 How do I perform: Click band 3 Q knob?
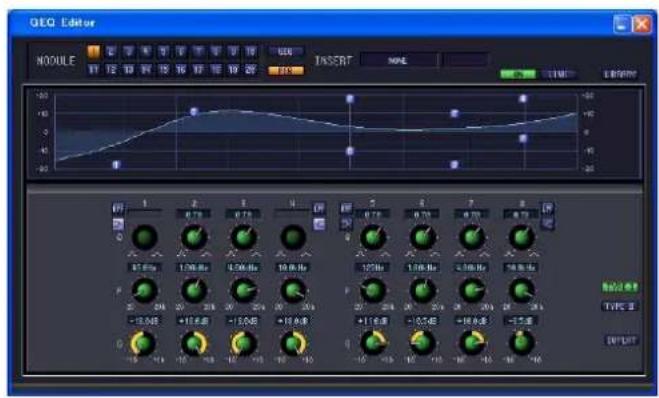(243, 237)
